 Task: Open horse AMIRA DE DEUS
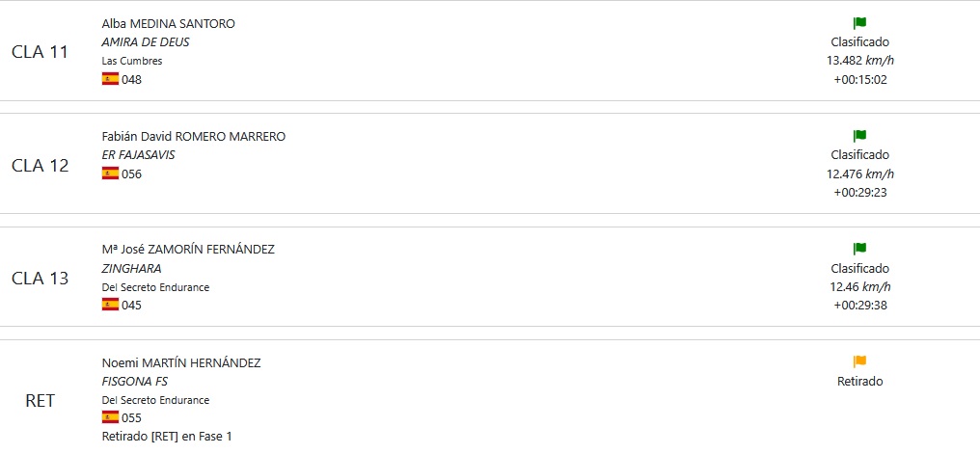pos(146,42)
